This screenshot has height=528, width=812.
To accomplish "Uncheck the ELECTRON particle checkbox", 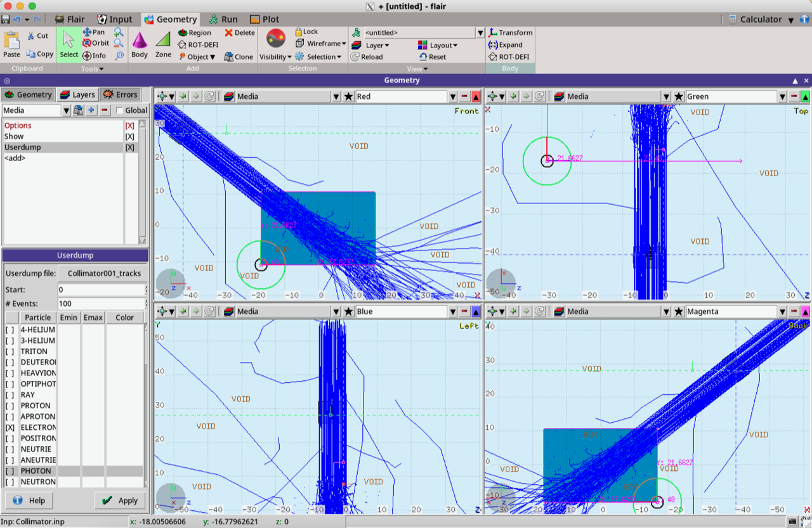I will point(10,428).
